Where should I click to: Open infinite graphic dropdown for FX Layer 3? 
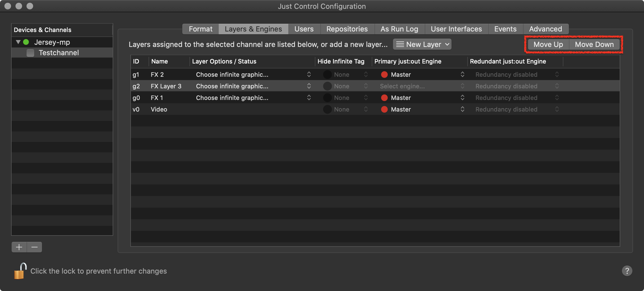(x=254, y=86)
